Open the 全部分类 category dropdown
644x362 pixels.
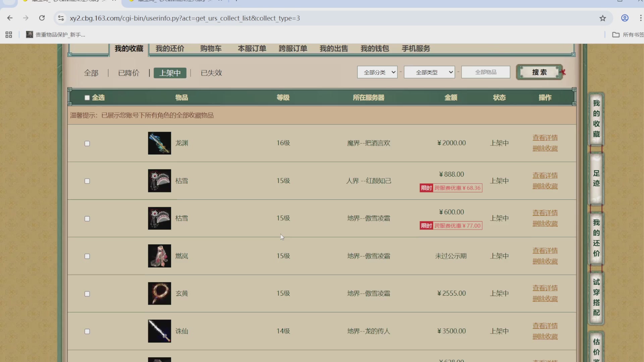(x=377, y=72)
